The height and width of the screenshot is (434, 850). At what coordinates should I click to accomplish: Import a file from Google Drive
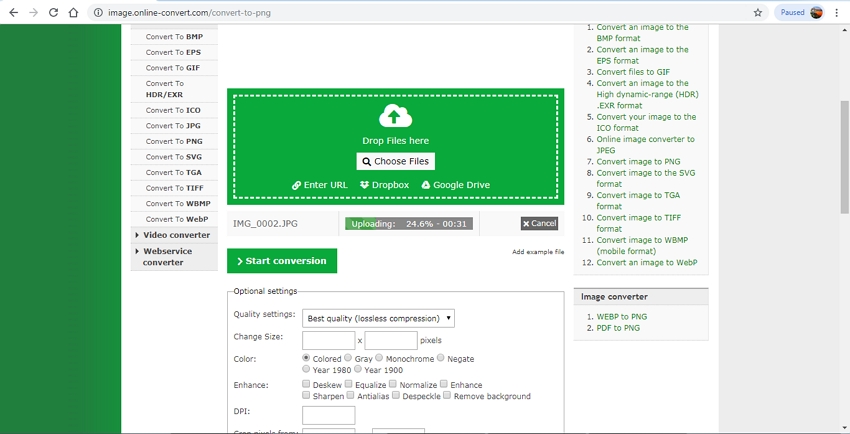(x=455, y=185)
